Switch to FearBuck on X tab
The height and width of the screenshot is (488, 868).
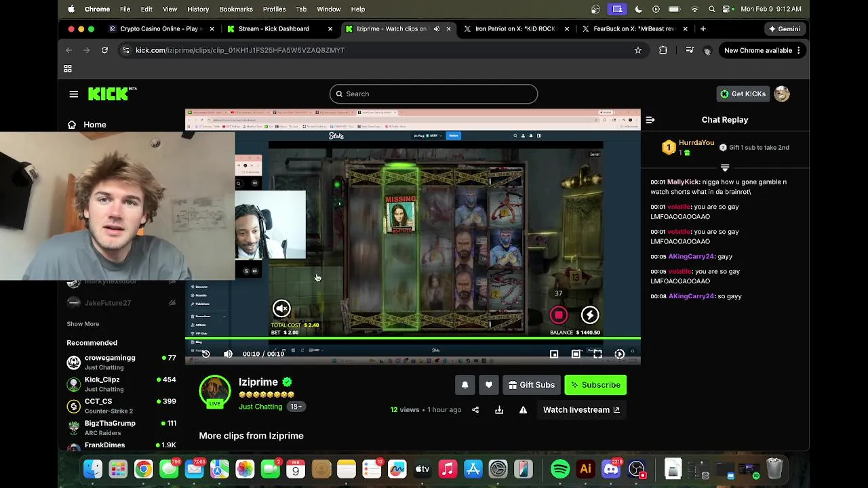[x=634, y=29]
